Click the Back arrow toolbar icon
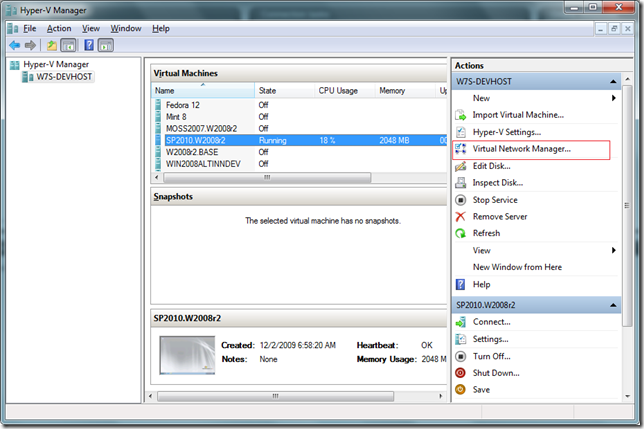The image size is (644, 429). coord(15,45)
